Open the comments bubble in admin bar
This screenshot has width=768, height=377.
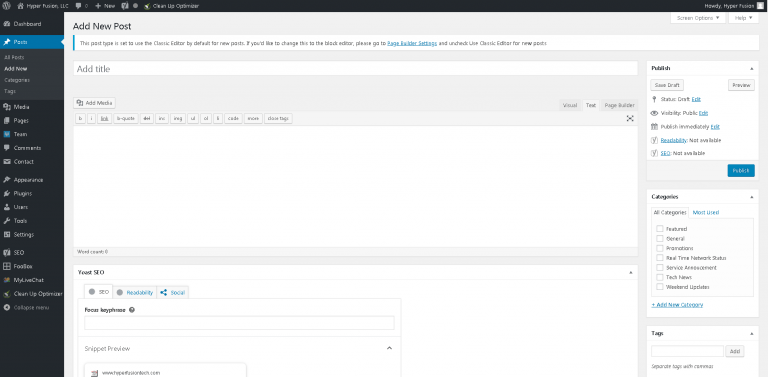point(81,6)
